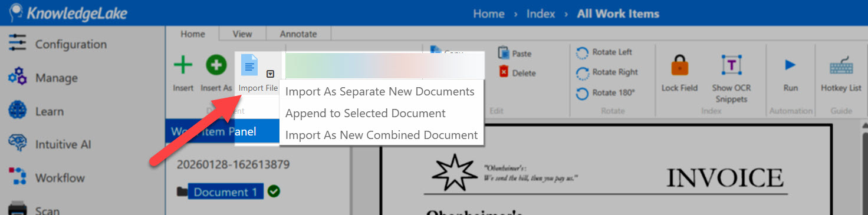Switch to the Home ribbon tab
Screen dimensions: 868x215
(192, 34)
